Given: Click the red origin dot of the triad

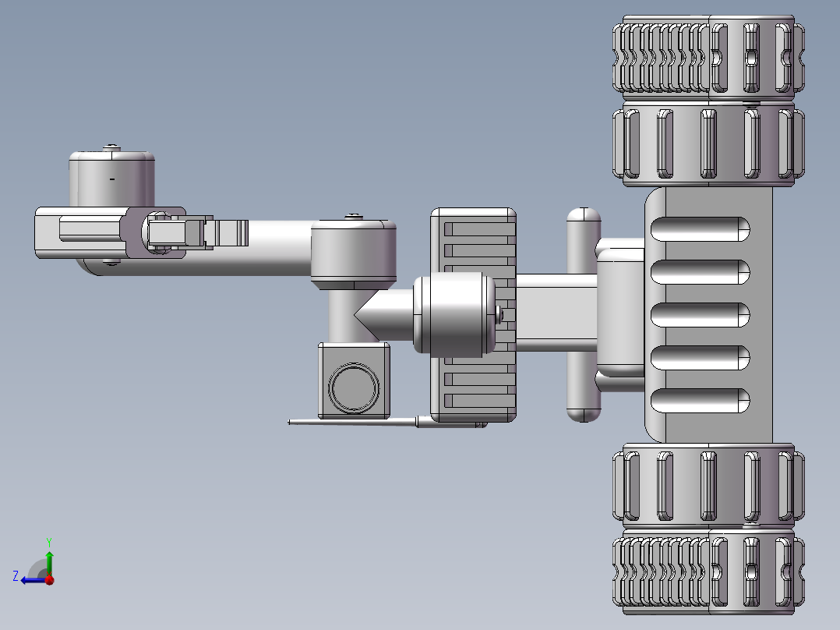Looking at the screenshot, I should click(50, 580).
